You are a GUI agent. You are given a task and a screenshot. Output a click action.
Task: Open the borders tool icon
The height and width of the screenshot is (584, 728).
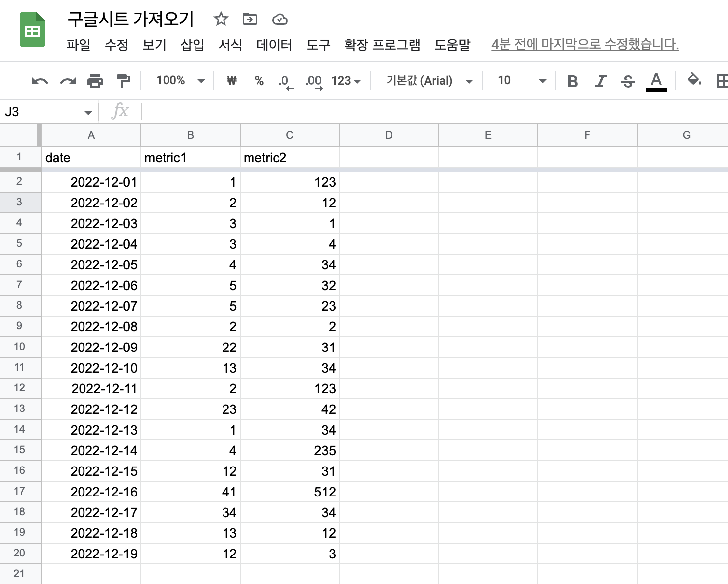coord(722,81)
